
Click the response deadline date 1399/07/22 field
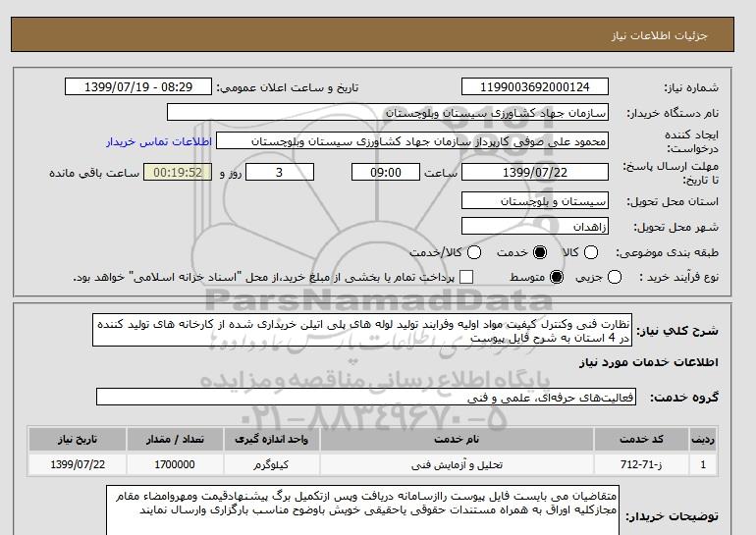click(x=535, y=172)
